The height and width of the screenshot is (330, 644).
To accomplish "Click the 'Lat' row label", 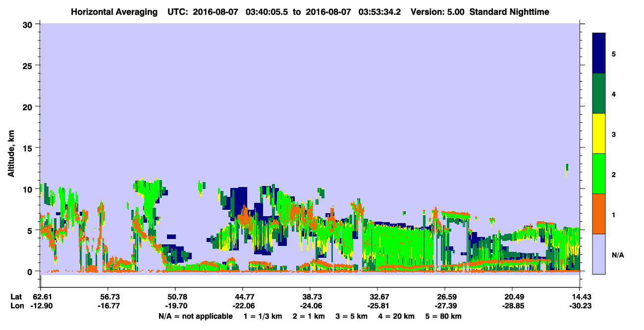I will [x=16, y=297].
